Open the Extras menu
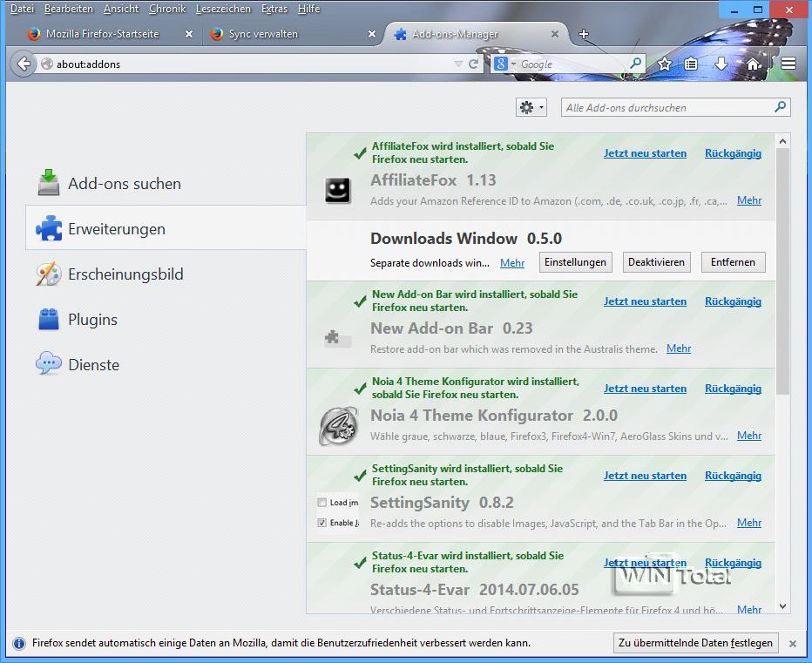The image size is (812, 663). click(x=274, y=9)
